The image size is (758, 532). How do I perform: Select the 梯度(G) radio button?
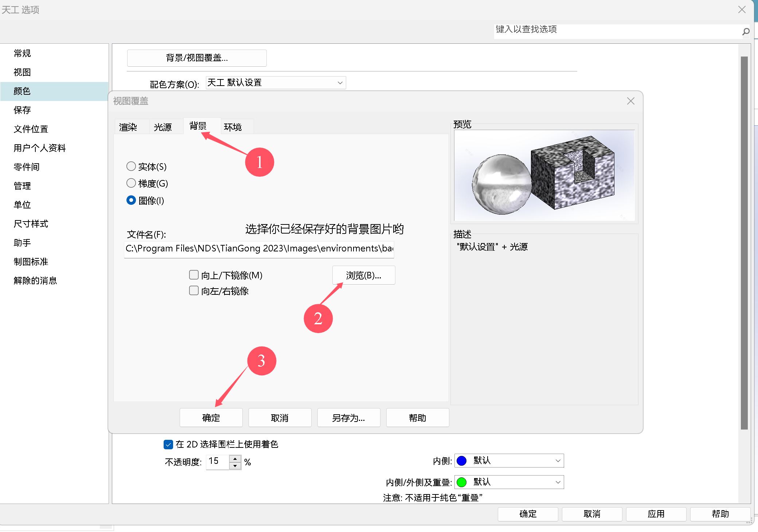(x=131, y=183)
